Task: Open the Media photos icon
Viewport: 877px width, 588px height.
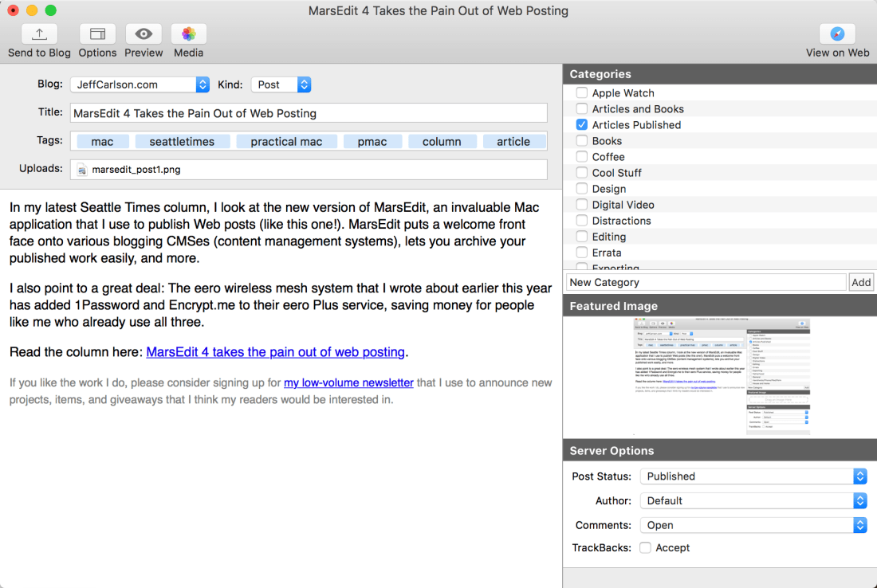Action: [188, 34]
